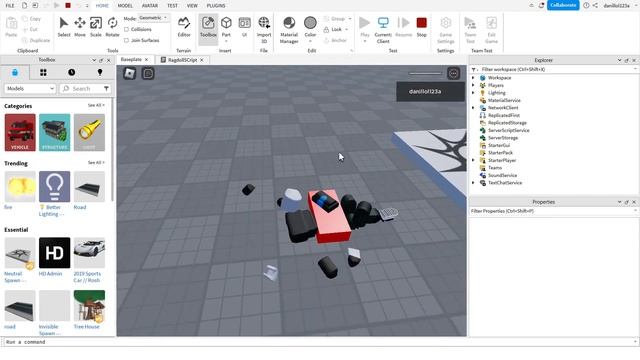Click the danillol123a player list entry
Viewport: 640px width, 360px height.
pos(430,91)
